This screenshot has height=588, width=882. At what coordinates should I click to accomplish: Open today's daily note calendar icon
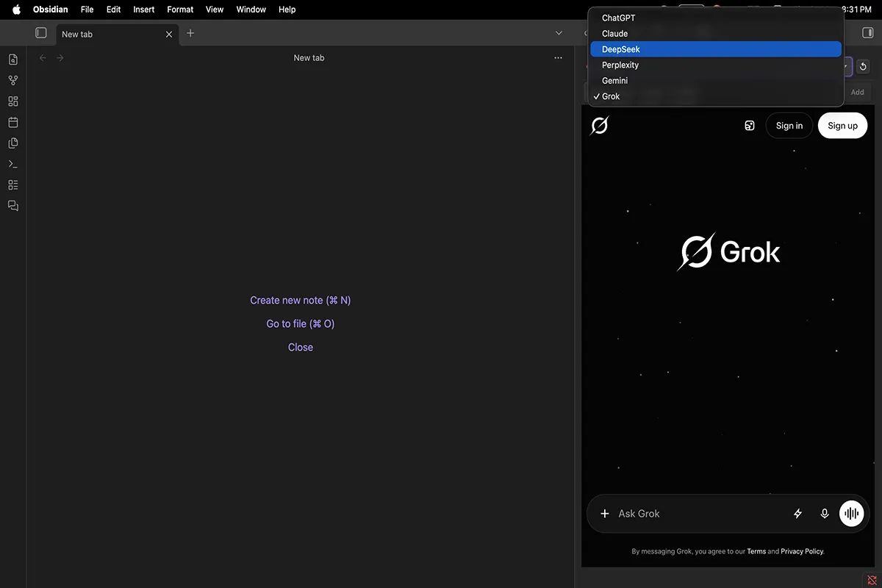pos(13,122)
